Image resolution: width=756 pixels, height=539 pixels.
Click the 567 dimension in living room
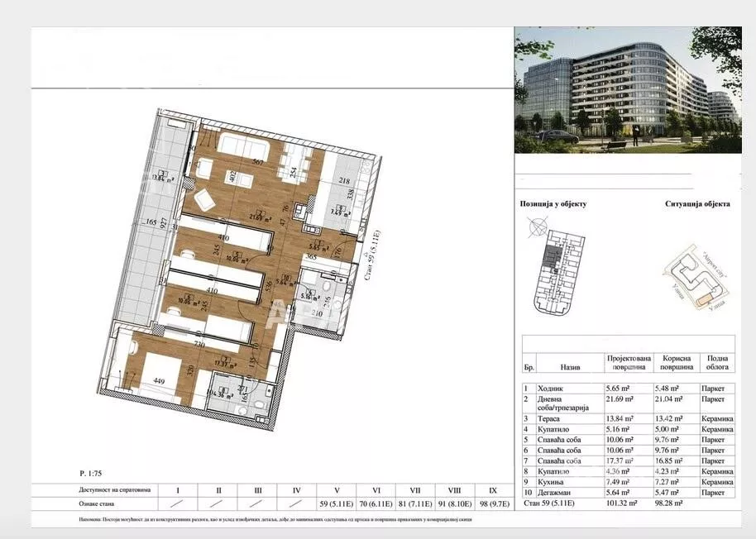[x=258, y=162]
